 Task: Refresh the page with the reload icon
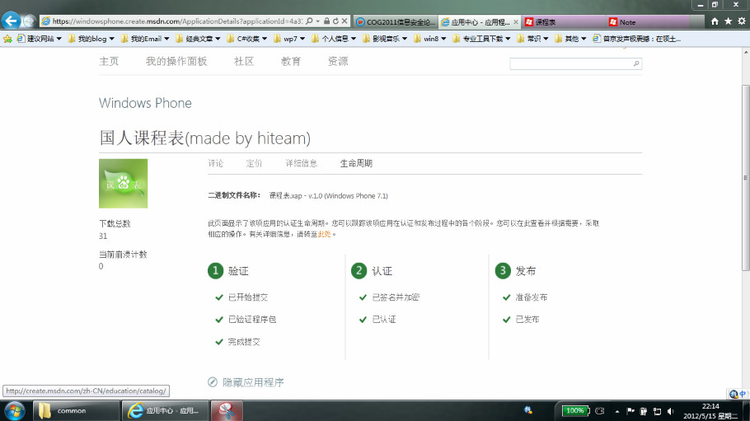[335, 21]
